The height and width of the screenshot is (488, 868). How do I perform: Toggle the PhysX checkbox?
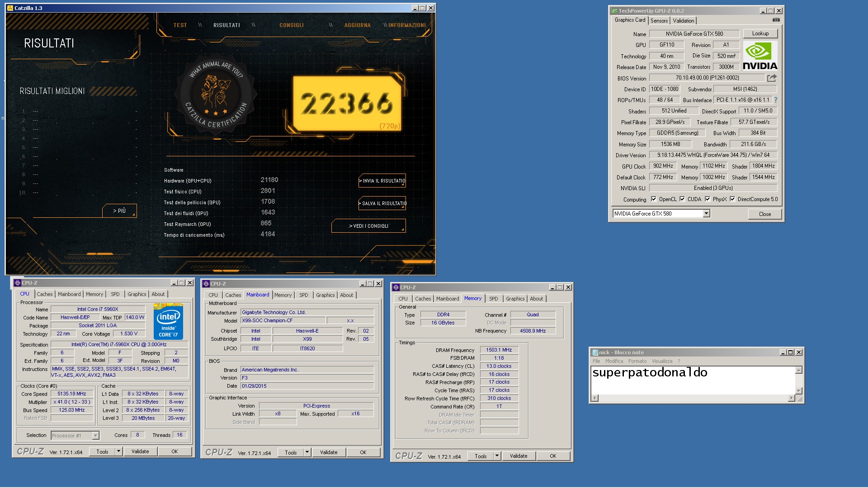[708, 199]
